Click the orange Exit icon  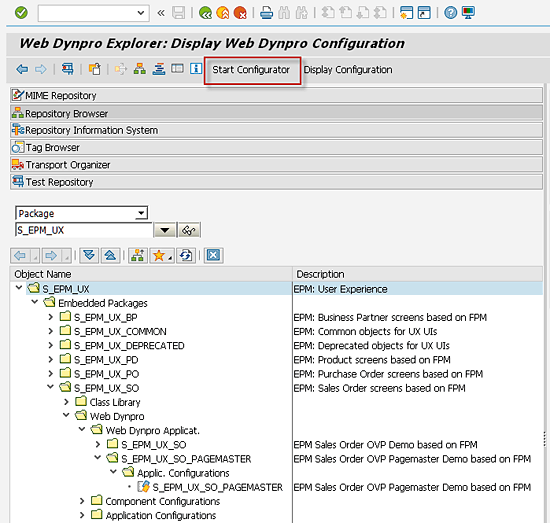tap(223, 13)
